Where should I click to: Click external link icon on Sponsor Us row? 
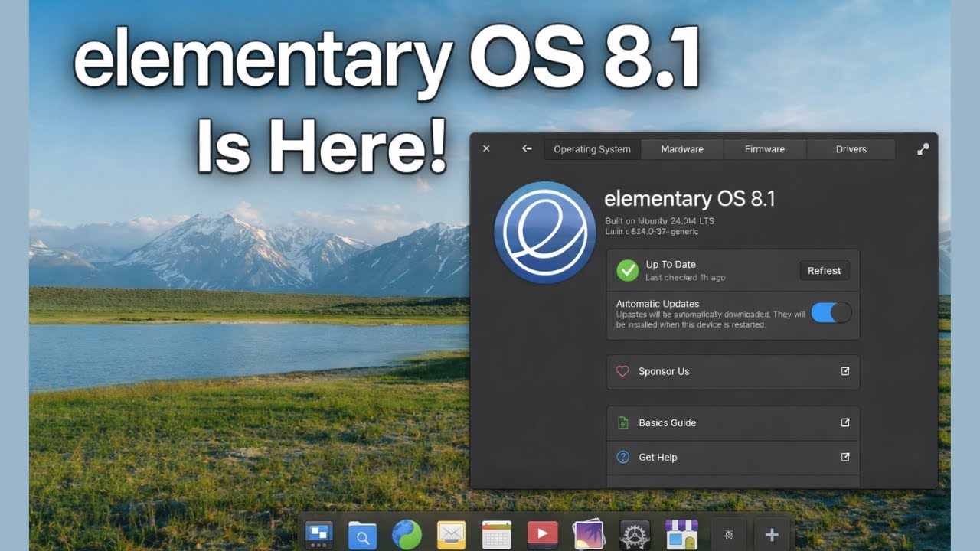click(x=845, y=371)
